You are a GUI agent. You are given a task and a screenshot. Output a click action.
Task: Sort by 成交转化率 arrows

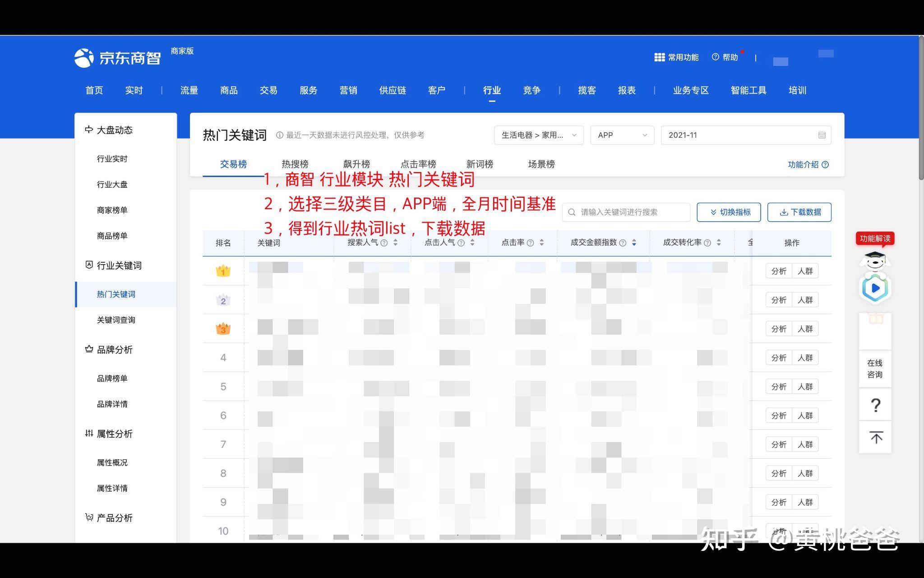click(719, 242)
